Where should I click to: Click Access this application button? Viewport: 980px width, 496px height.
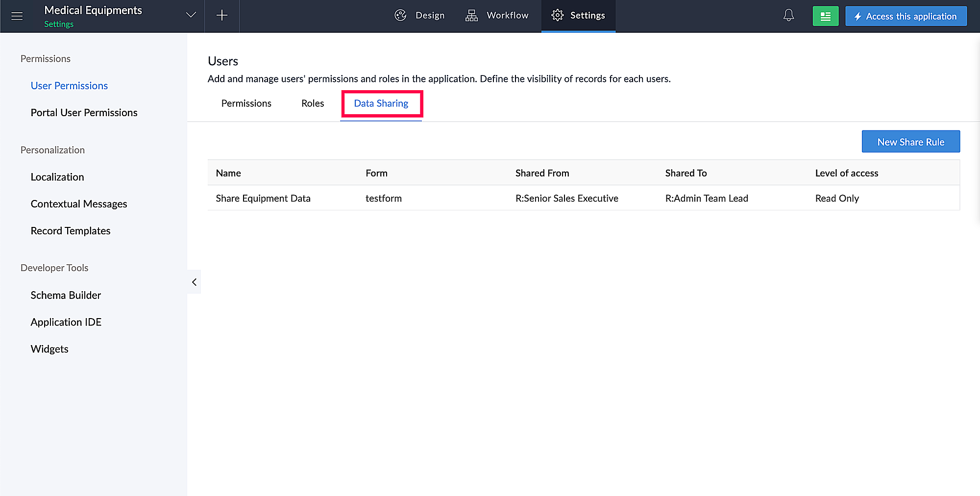[906, 16]
